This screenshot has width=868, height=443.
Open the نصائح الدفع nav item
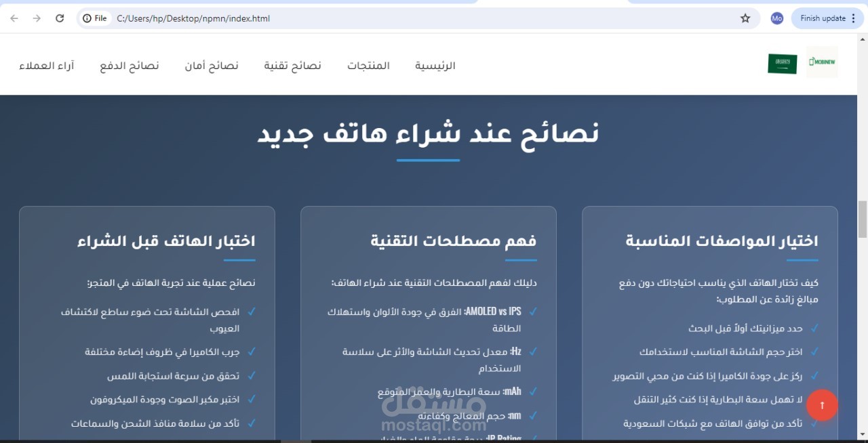[130, 66]
